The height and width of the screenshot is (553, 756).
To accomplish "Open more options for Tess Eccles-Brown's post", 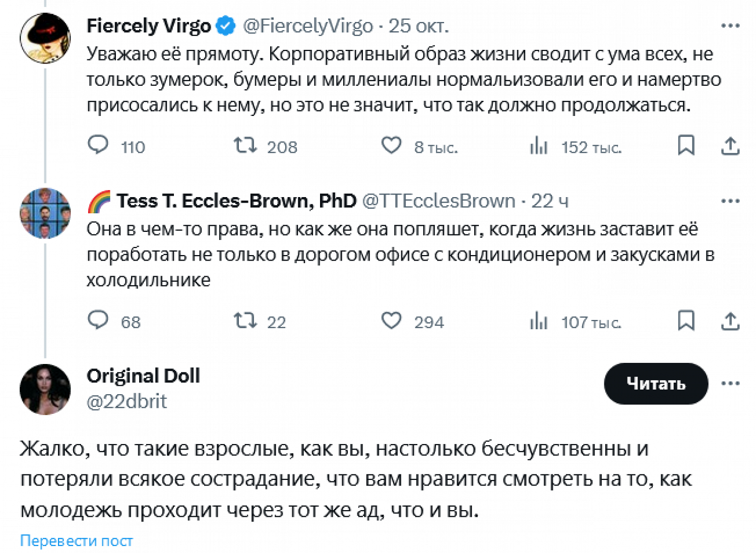I will [730, 201].
